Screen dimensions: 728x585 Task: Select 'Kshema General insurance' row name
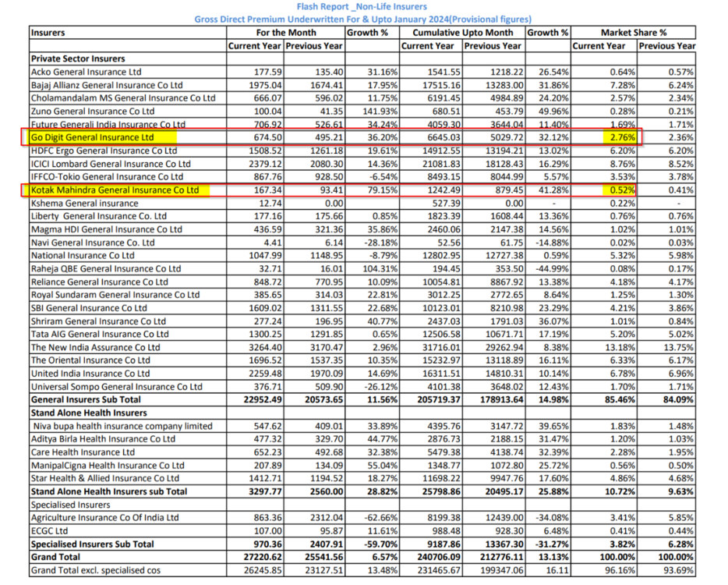pos(84,204)
